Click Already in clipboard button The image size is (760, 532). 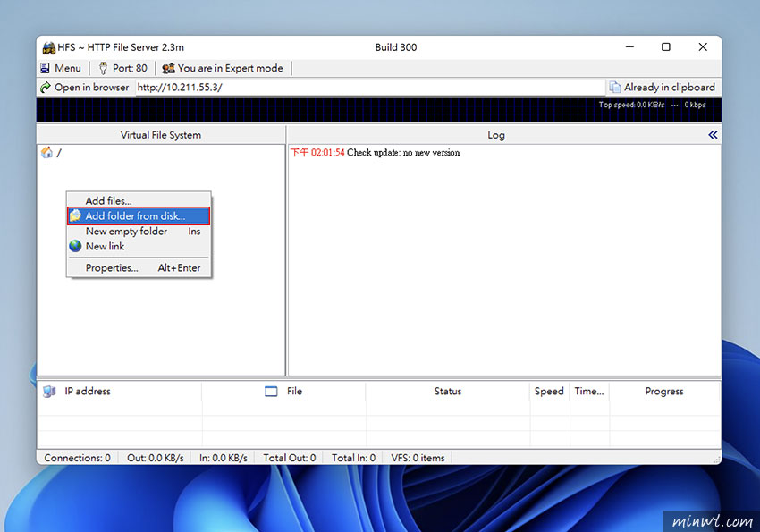coord(662,88)
